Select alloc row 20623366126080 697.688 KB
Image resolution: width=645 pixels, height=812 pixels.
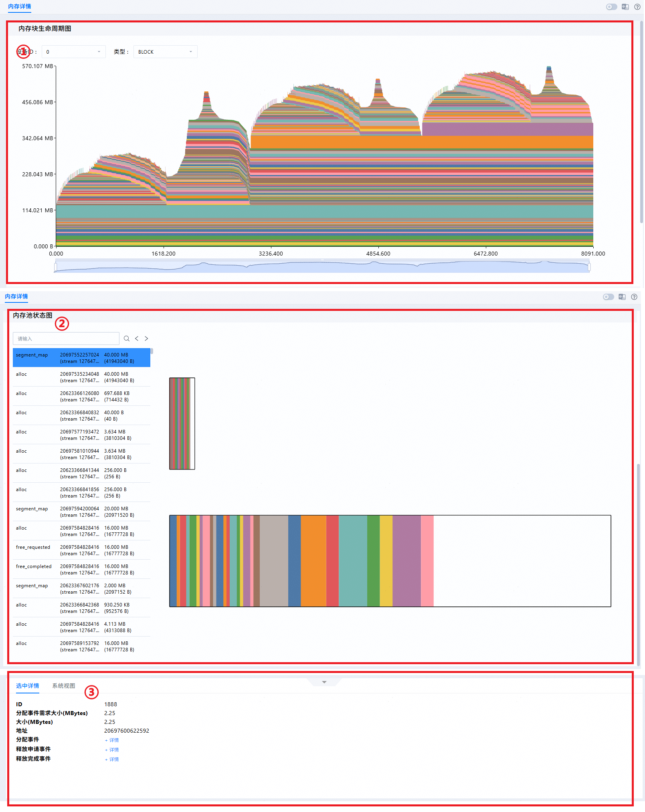click(x=81, y=396)
